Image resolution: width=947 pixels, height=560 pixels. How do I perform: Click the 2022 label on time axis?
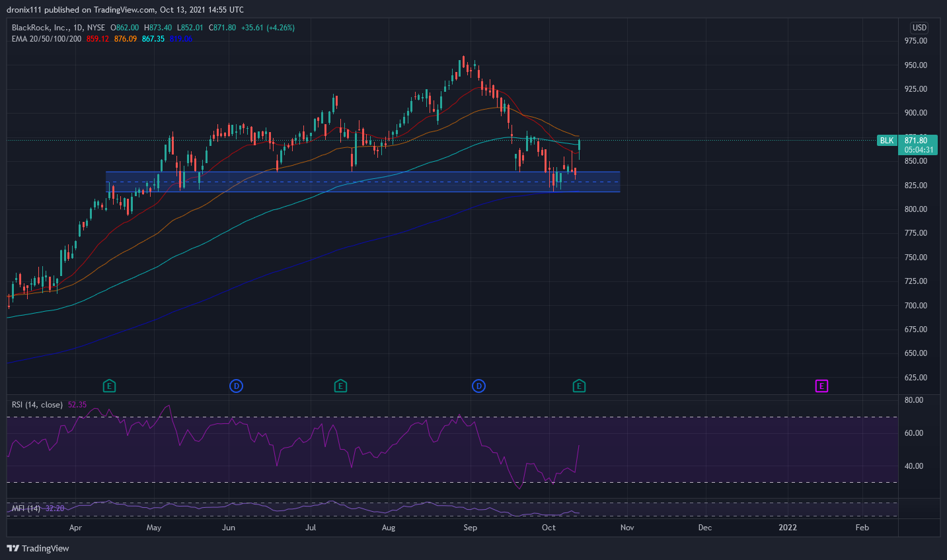click(x=788, y=528)
